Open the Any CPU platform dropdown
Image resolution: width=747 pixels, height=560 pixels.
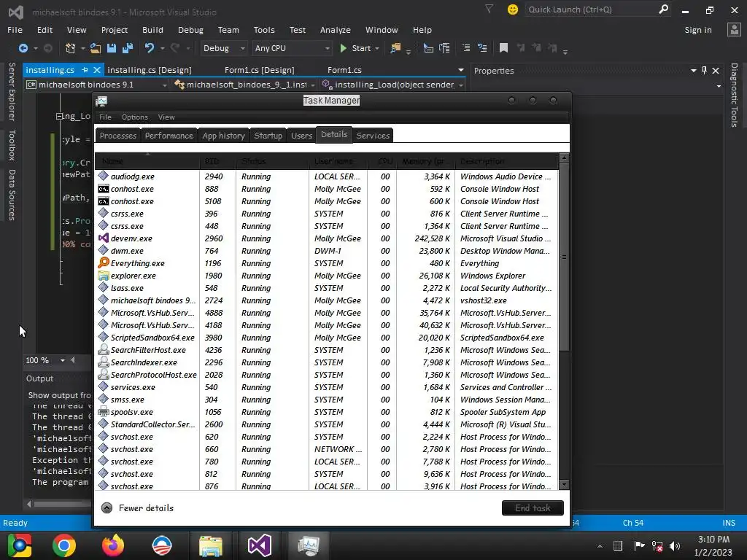pos(291,48)
